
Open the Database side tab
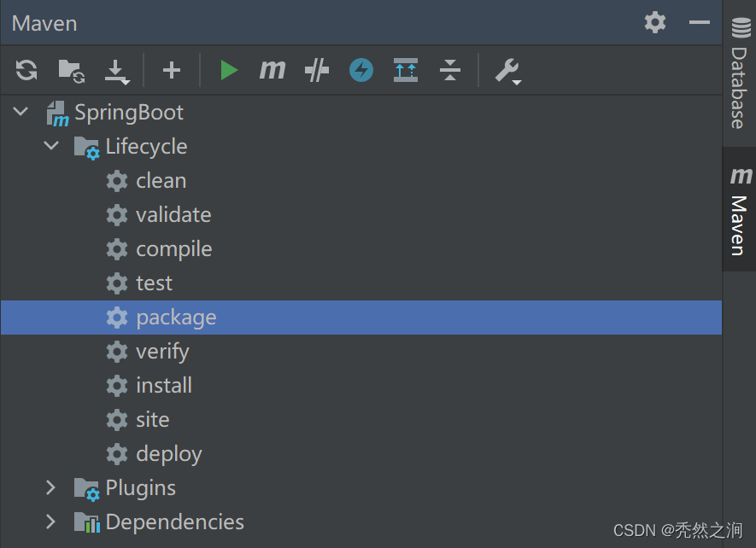[740, 73]
